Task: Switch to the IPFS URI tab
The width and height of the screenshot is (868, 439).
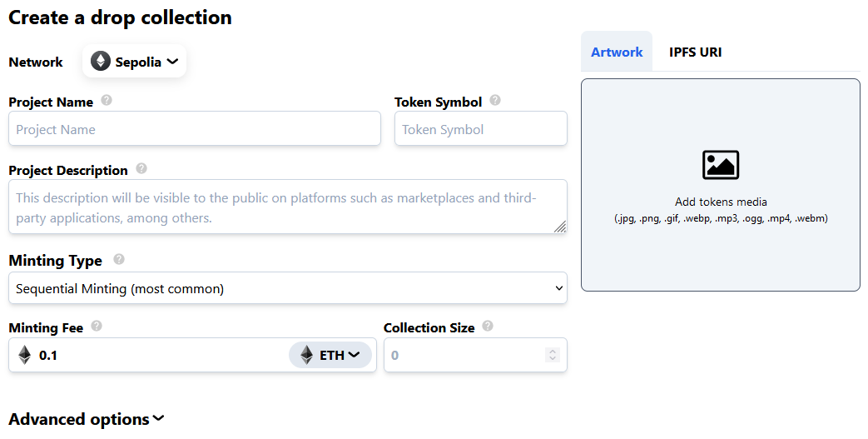Action: click(695, 52)
